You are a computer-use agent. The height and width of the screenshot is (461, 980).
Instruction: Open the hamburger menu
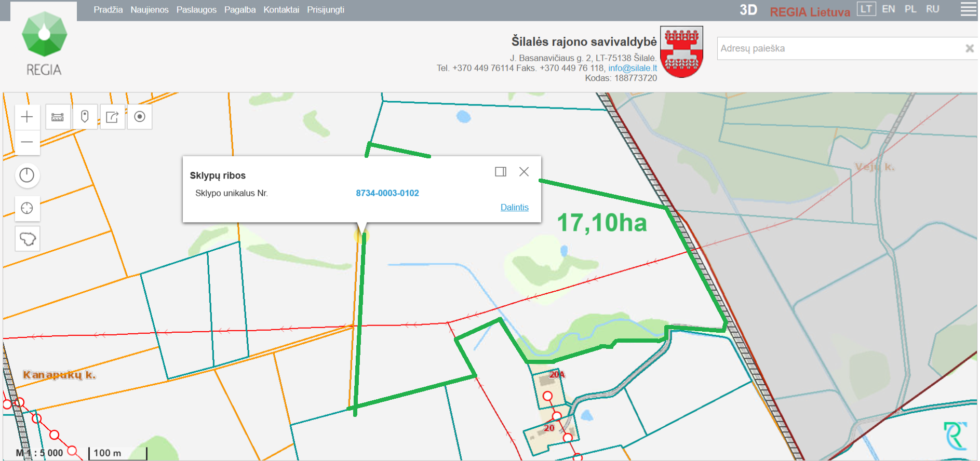[968, 9]
